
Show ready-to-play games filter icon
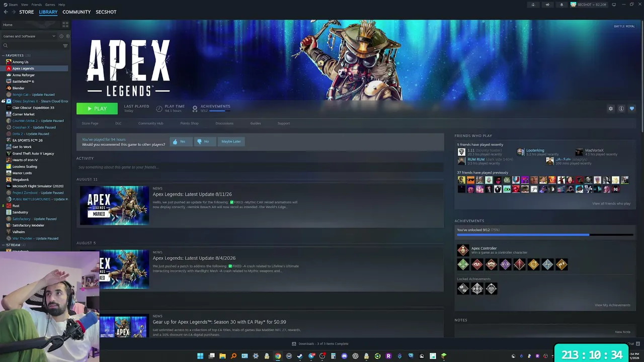[x=67, y=36]
